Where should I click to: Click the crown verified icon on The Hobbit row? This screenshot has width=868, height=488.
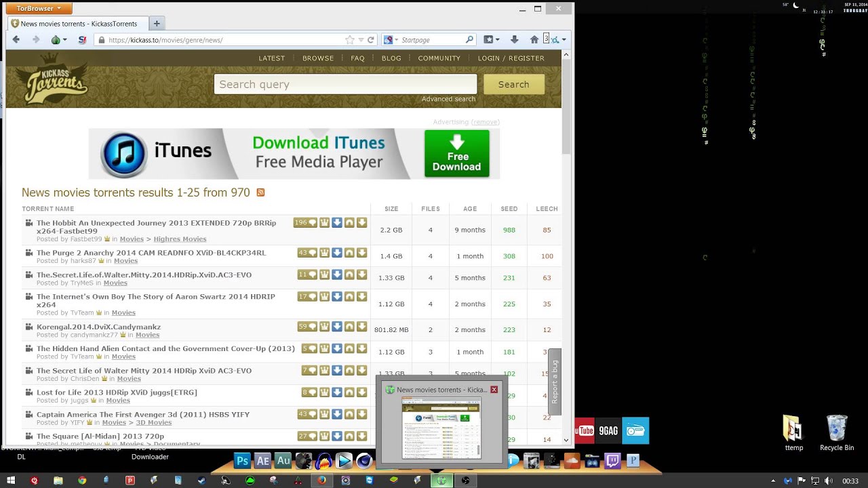[x=324, y=223]
